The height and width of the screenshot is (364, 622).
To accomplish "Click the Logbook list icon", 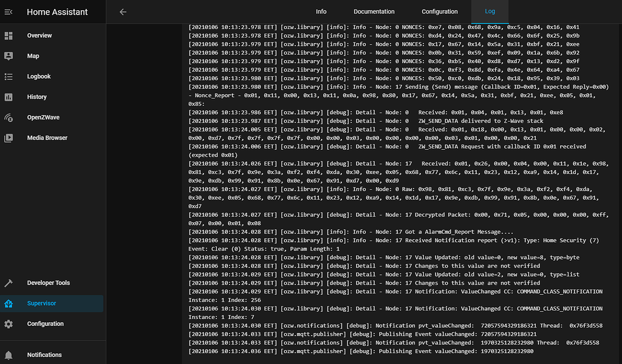I will (9, 76).
